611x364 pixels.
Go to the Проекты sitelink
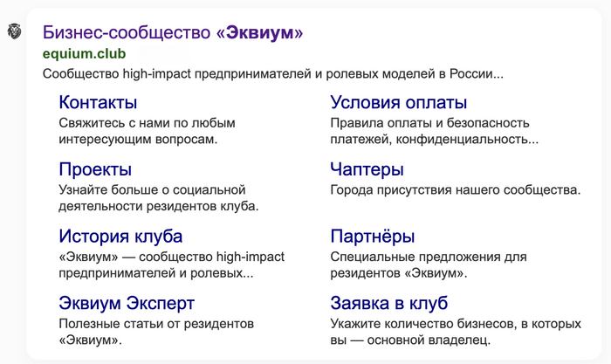(x=95, y=168)
